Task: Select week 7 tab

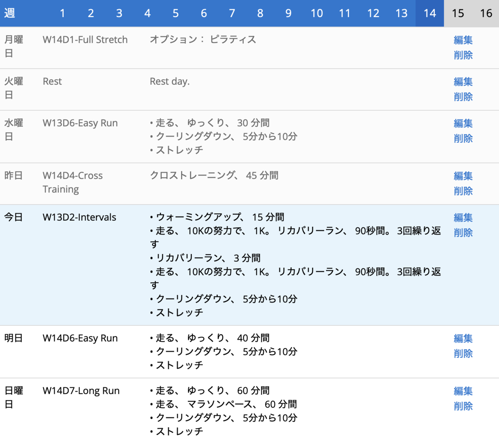Action: pos(232,13)
